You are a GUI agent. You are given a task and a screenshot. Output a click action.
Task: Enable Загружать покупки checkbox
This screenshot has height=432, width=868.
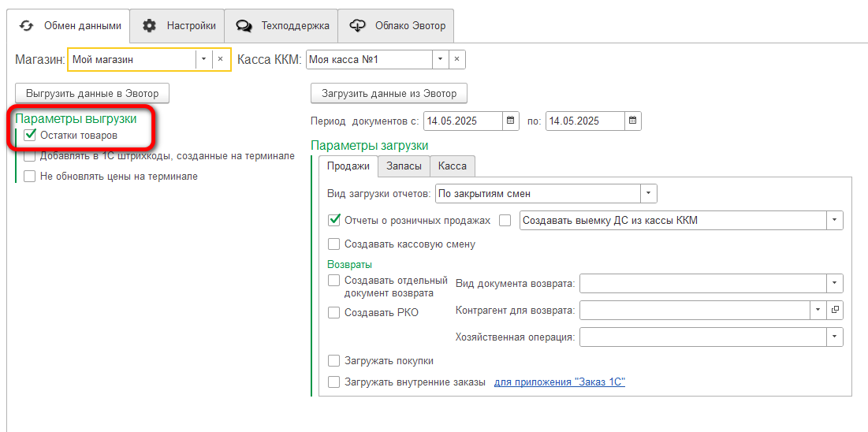(x=333, y=361)
